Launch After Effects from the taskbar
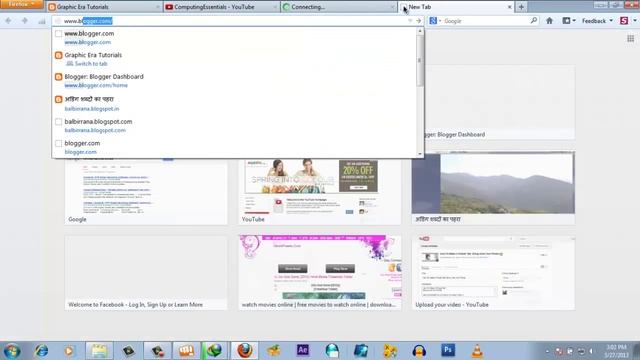Screen dimensions: 640x360 point(302,350)
